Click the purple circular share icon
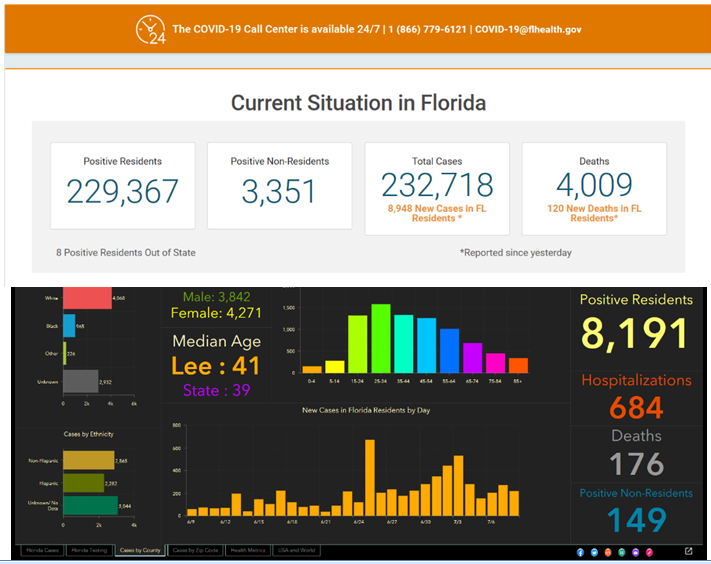Screen dimensions: 711x564 [x=636, y=551]
